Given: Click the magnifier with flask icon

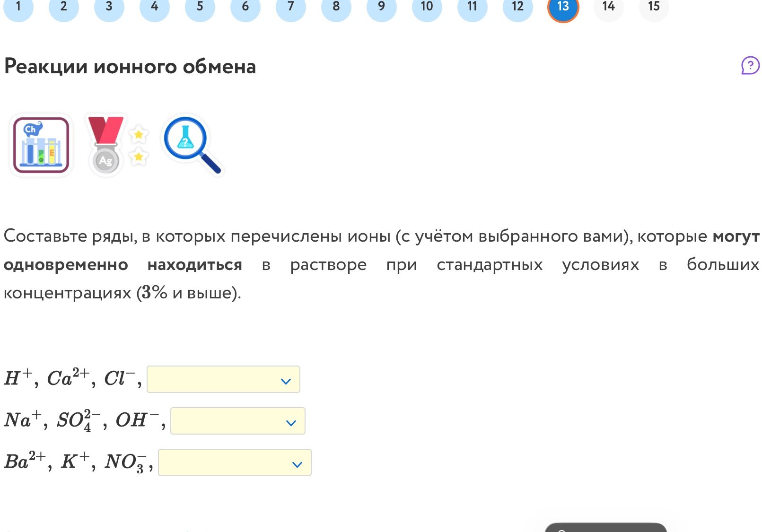Looking at the screenshot, I should [x=192, y=145].
